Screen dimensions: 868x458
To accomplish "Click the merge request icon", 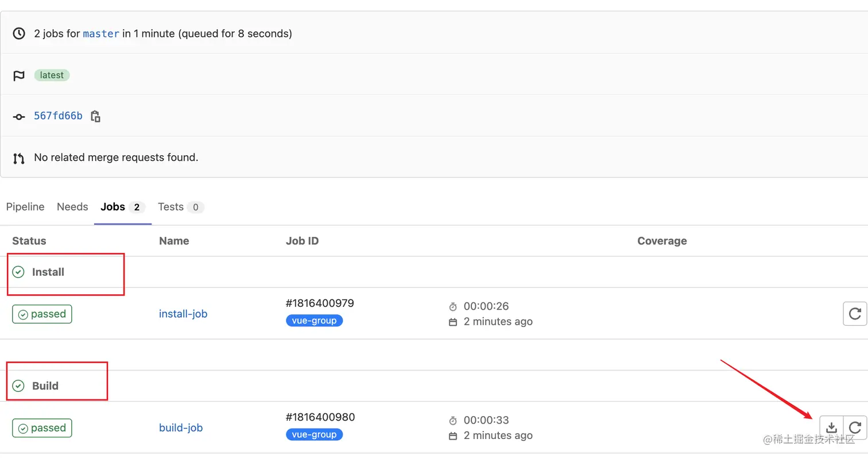I will [x=19, y=158].
